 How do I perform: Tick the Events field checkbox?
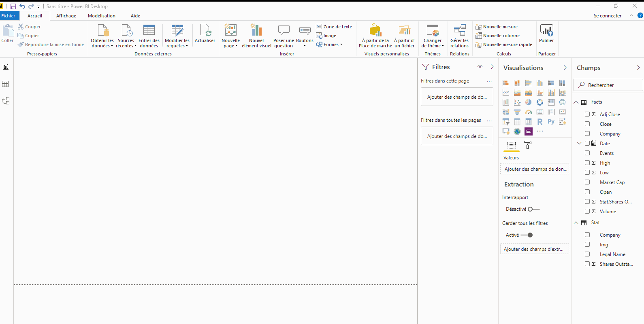[x=587, y=153]
